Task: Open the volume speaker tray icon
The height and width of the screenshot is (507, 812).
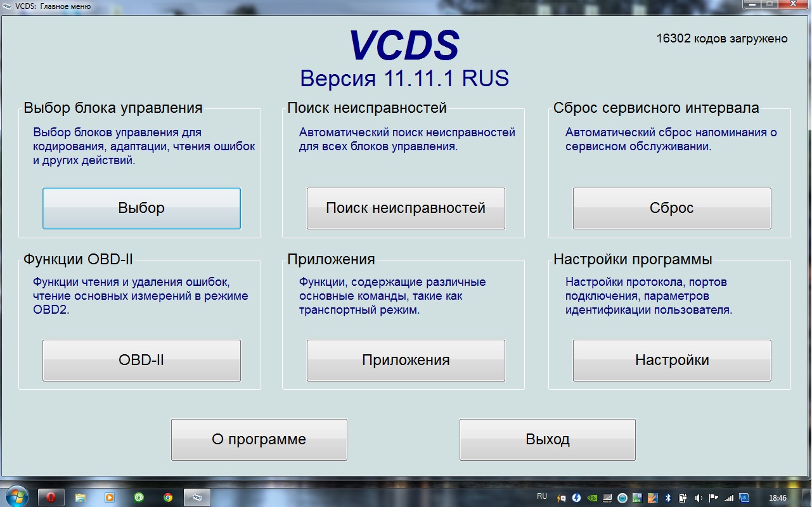Action: click(x=699, y=498)
